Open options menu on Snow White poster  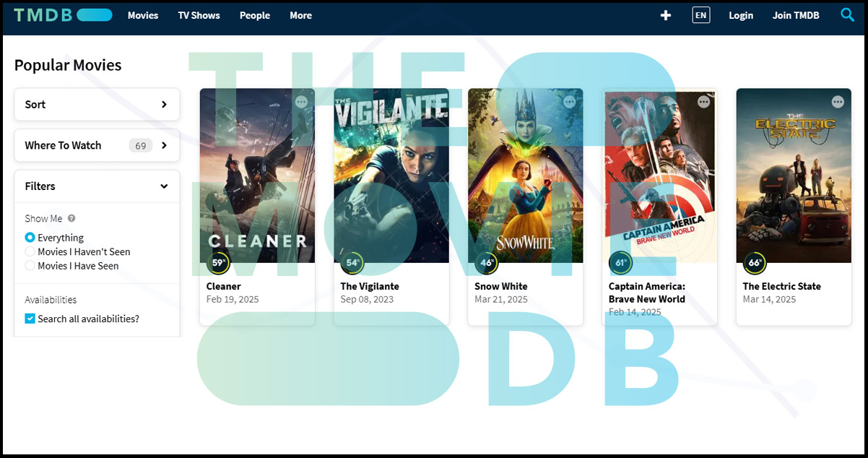point(570,102)
